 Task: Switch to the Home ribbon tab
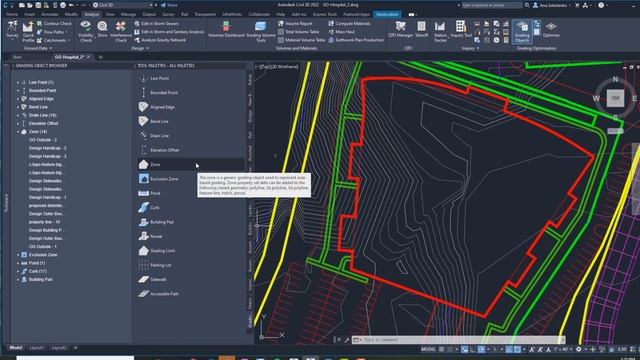(11, 14)
